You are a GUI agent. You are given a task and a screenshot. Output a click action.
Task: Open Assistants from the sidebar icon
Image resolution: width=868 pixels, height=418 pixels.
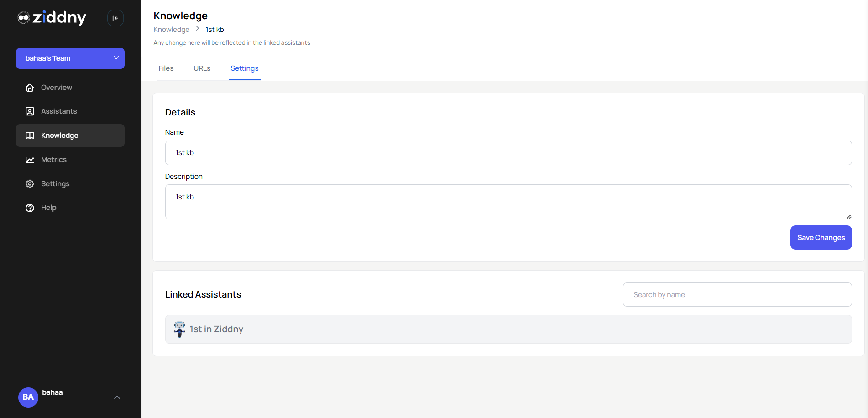coord(30,111)
